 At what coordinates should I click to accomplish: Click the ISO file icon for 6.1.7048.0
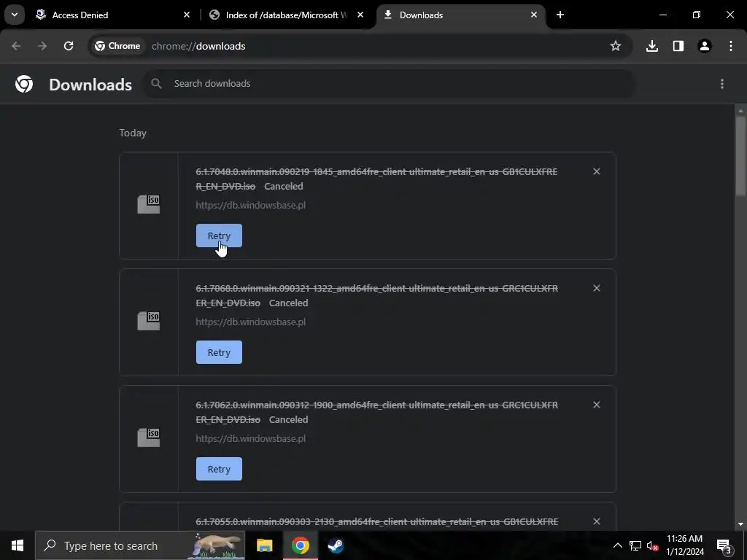click(x=149, y=204)
